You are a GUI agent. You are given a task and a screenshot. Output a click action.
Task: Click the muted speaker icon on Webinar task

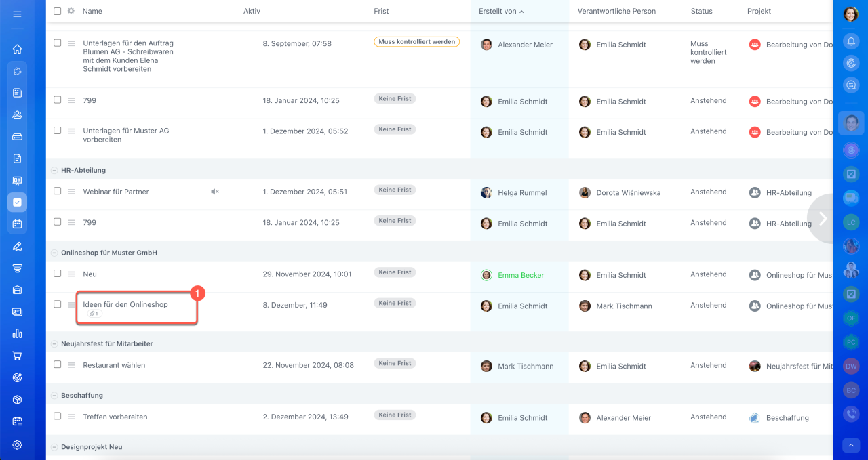click(x=215, y=192)
